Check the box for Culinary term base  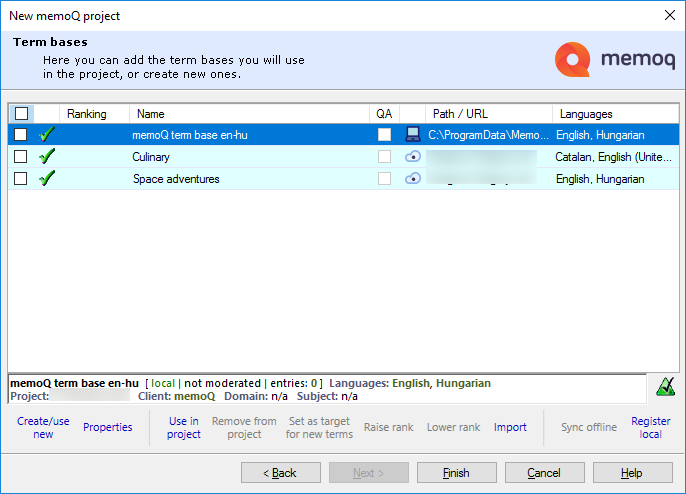tap(21, 157)
